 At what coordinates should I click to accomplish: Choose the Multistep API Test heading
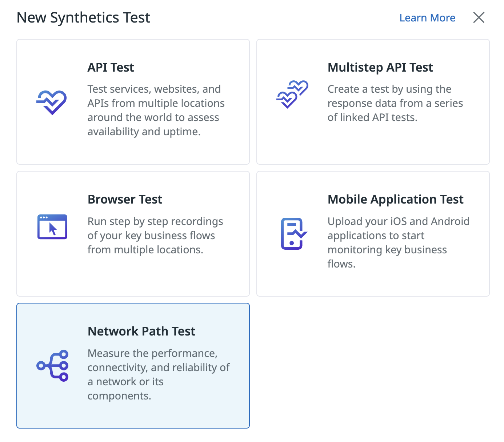coord(380,67)
